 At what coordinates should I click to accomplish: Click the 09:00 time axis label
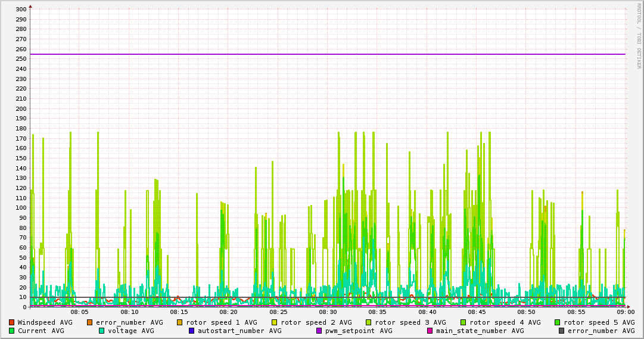(x=625, y=312)
